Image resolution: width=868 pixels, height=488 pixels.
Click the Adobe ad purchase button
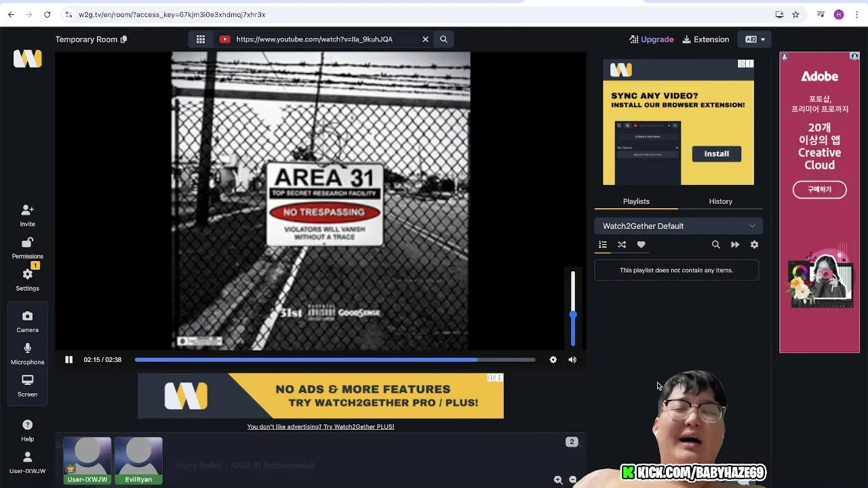819,190
